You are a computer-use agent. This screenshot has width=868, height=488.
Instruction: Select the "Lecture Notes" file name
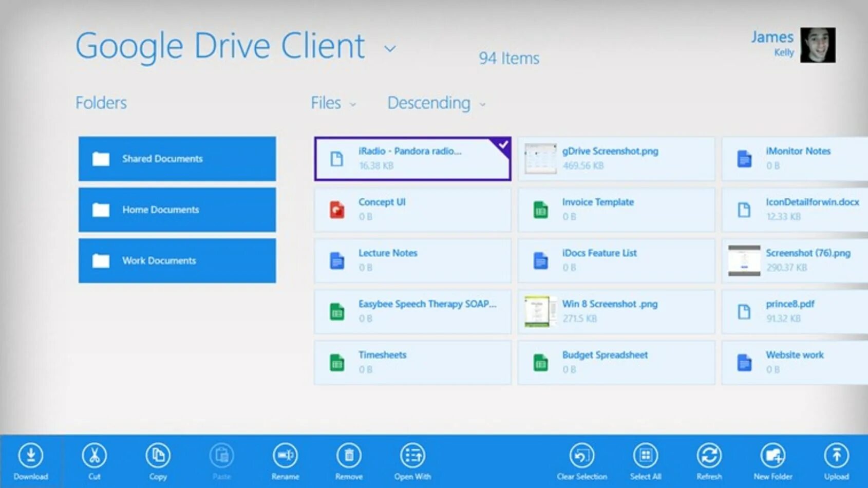[x=388, y=253]
